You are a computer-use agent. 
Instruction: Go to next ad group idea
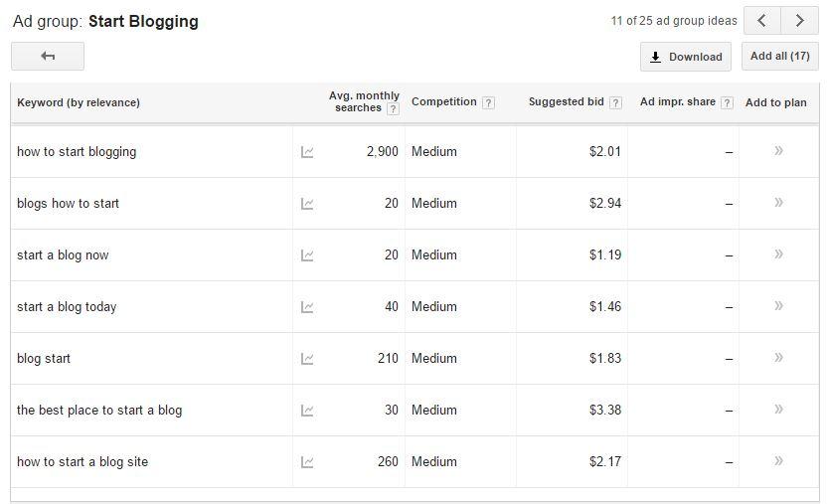click(799, 21)
